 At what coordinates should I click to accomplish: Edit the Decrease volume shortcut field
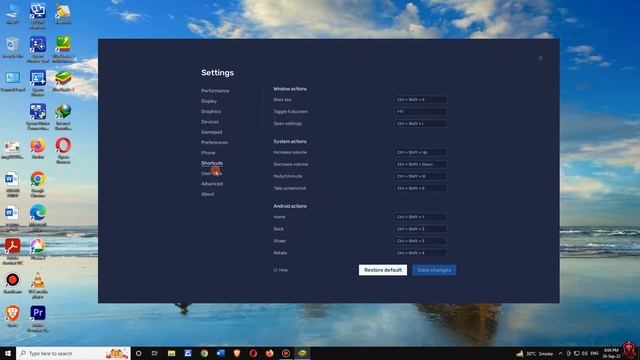click(420, 164)
